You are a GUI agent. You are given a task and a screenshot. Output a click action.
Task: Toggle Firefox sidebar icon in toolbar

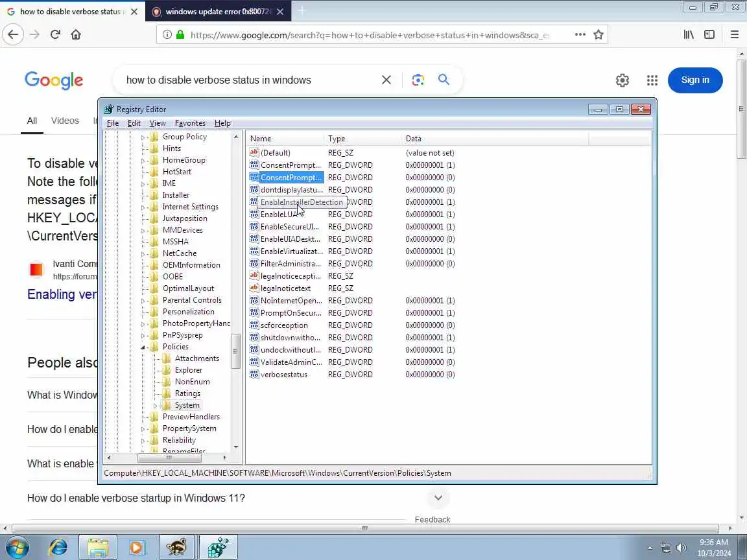tap(709, 34)
